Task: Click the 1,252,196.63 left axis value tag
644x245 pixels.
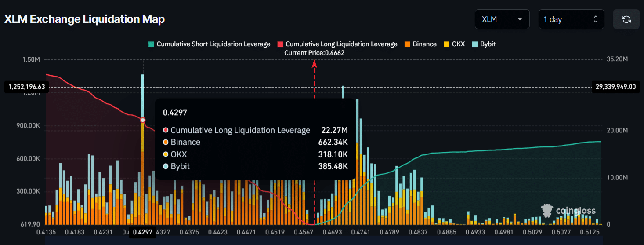Action: click(26, 87)
